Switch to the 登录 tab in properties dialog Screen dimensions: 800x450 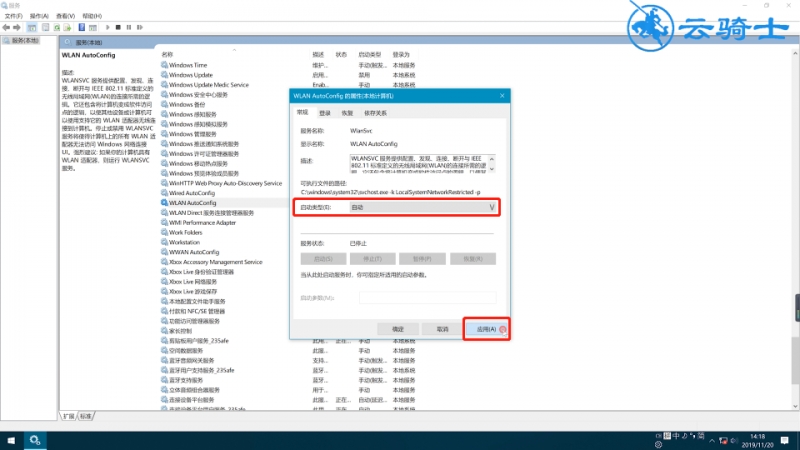pyautogui.click(x=325, y=113)
